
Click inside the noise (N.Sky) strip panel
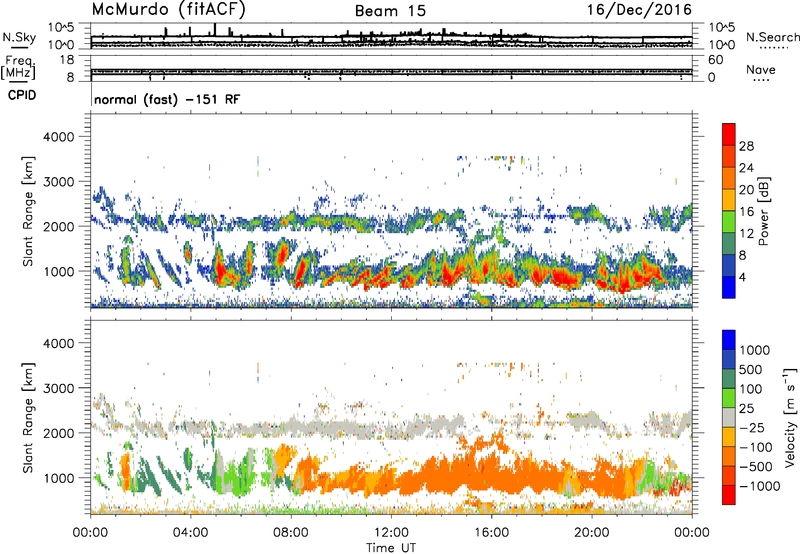(391, 36)
